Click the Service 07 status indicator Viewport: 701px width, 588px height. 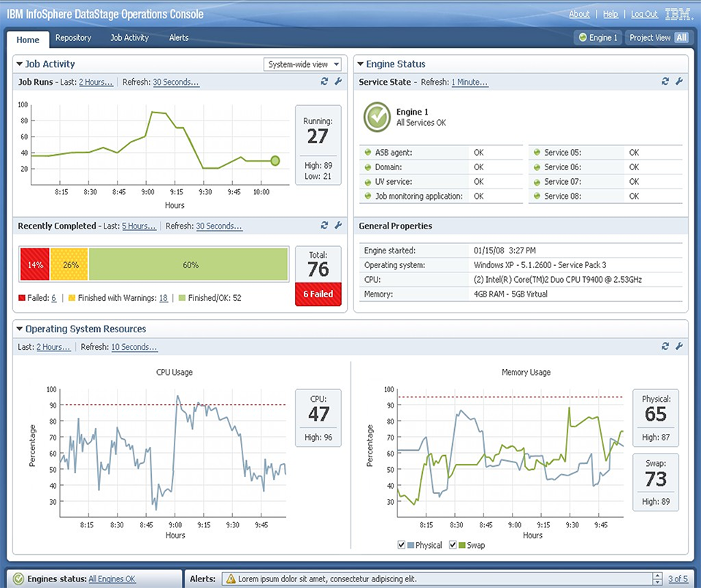pos(537,182)
